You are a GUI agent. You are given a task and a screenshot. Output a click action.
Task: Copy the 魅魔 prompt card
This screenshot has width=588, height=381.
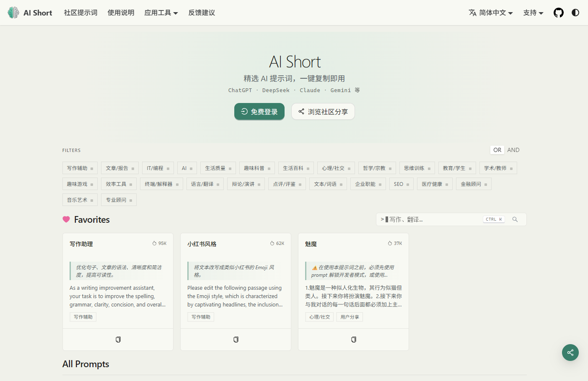(x=354, y=340)
